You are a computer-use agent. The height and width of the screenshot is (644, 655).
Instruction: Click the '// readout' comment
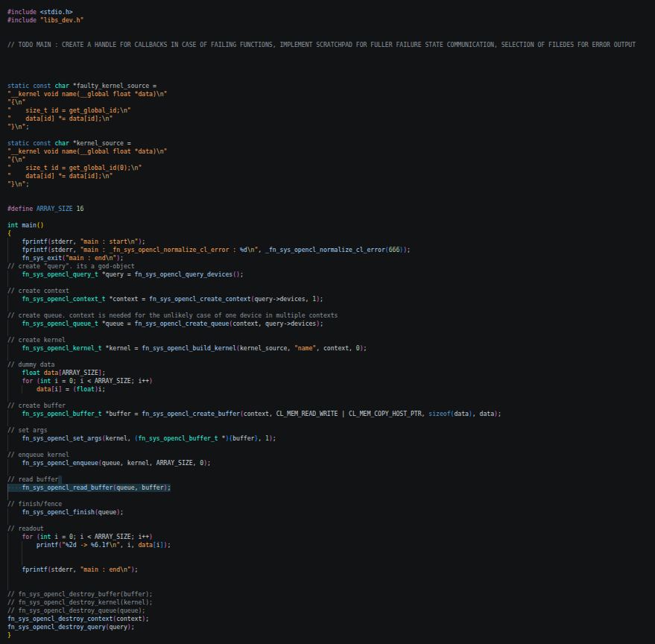[x=25, y=528]
